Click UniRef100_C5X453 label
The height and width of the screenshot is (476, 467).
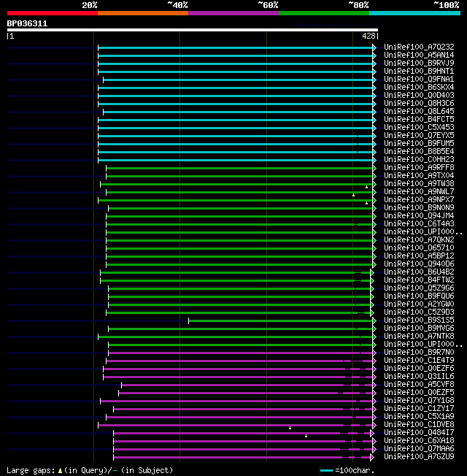tap(419, 128)
